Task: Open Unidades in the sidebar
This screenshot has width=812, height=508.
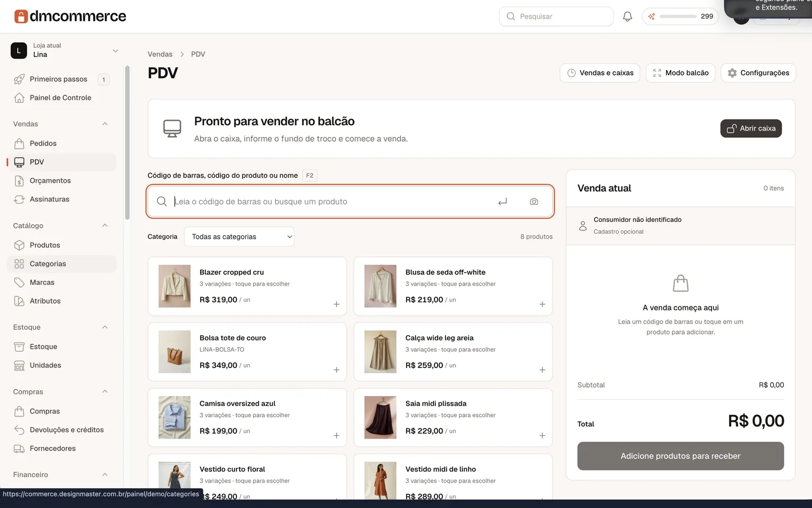Action: pyautogui.click(x=61, y=365)
